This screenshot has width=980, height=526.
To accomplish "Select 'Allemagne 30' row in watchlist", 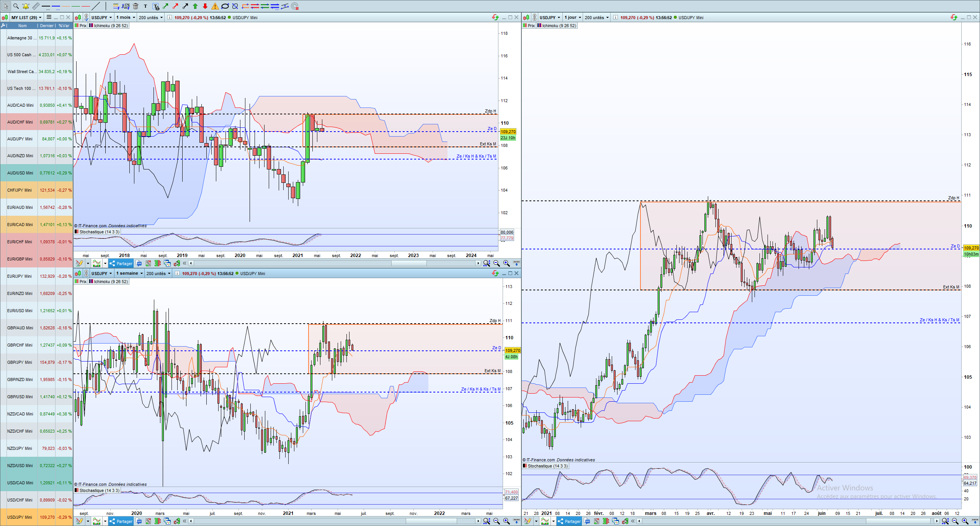I will pyautogui.click(x=36, y=38).
